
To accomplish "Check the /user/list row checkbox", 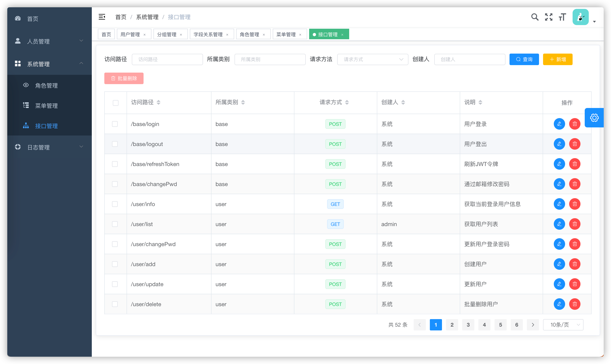I will [115, 224].
